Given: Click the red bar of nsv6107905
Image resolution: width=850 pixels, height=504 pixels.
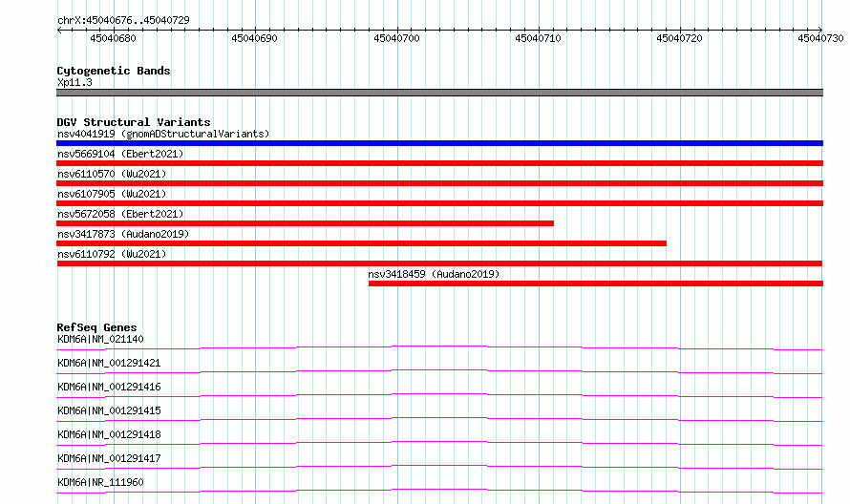Looking at the screenshot, I should 439,203.
